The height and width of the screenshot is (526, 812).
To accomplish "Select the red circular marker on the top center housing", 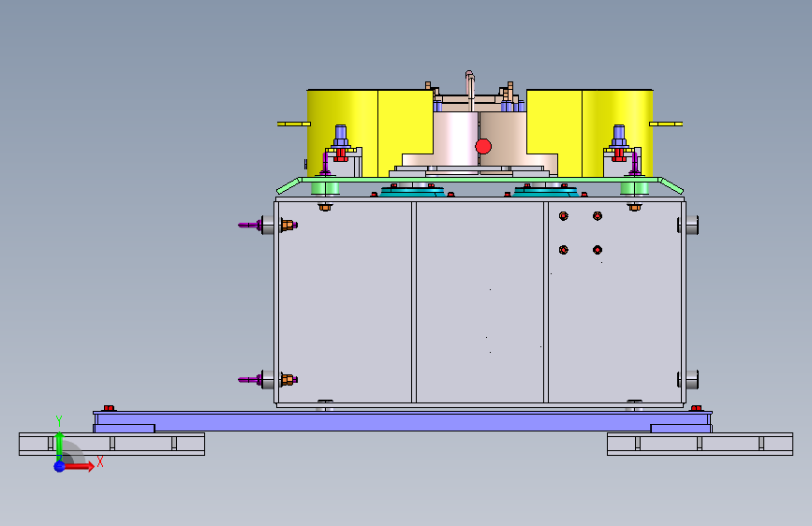I will 483,147.
